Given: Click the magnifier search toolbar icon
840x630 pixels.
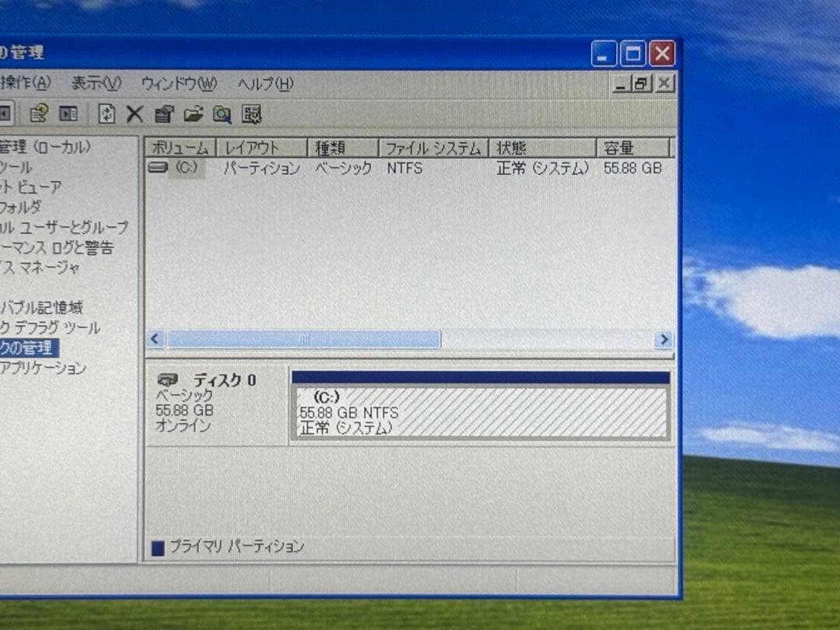Looking at the screenshot, I should tap(222, 114).
